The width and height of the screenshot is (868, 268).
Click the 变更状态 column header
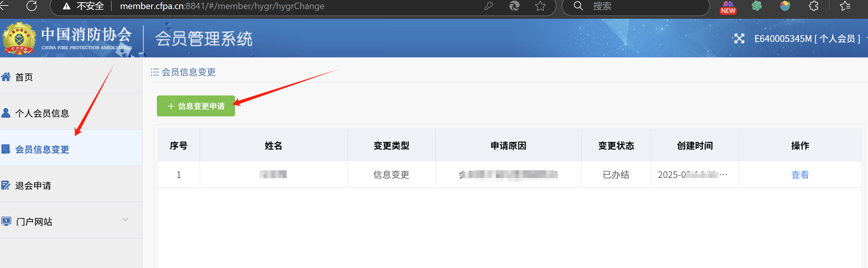[616, 145]
